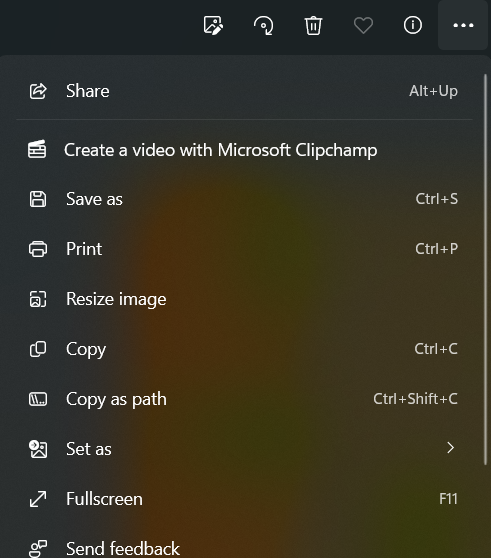Enter Fullscreen mode from the menu
The image size is (491, 558).
[244, 499]
